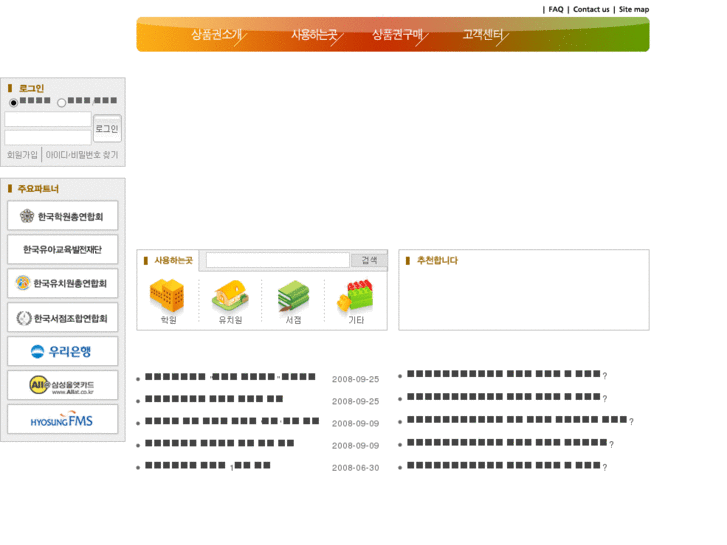Click the 로그인 submit button
This screenshot has height=545, width=727.
tap(107, 128)
